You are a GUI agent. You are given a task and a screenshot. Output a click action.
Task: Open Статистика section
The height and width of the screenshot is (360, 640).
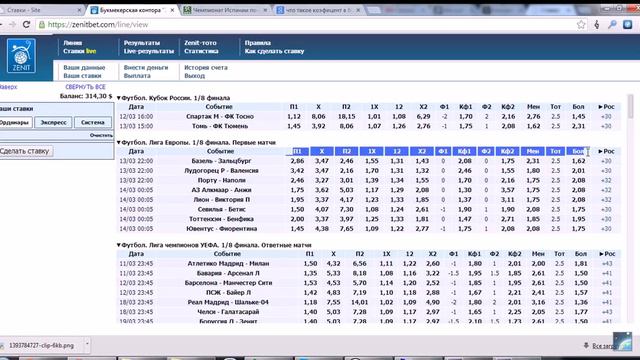201,51
